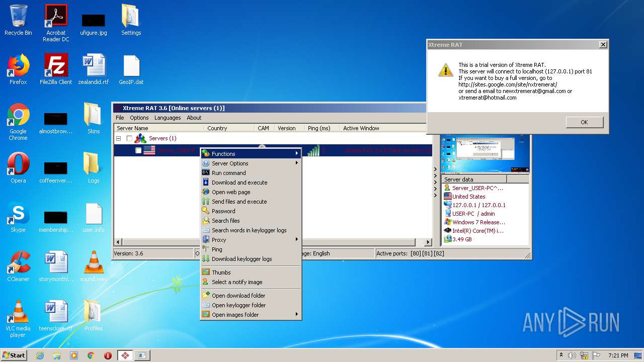The width and height of the screenshot is (644, 362).
Task: Select the Firefox desktop icon
Action: click(x=18, y=69)
